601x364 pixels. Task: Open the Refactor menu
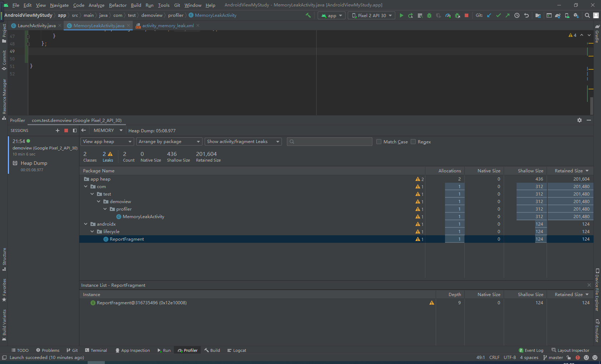coord(118,5)
